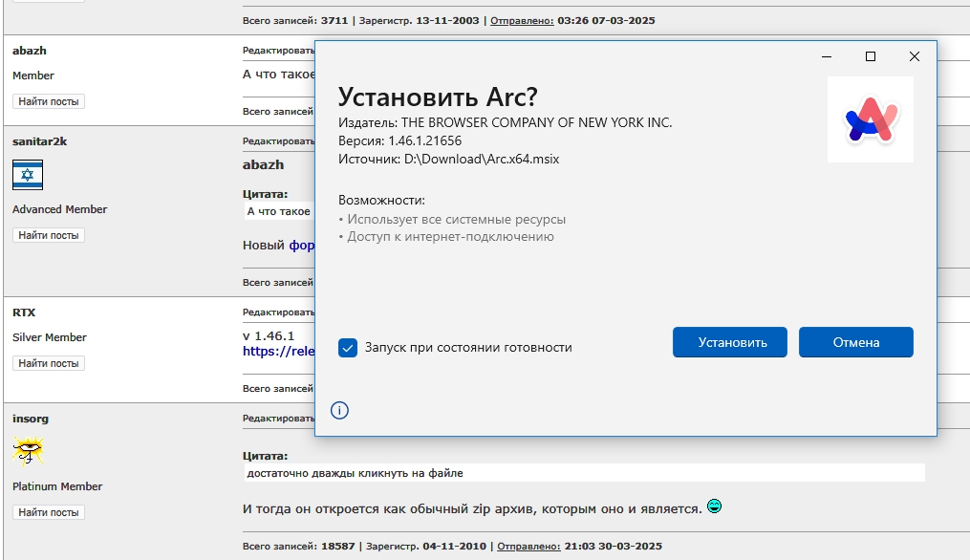Image resolution: width=970 pixels, height=560 pixels.
Task: Click the Источник: D:\Download\Arc.x64.msix text
Action: (448, 159)
